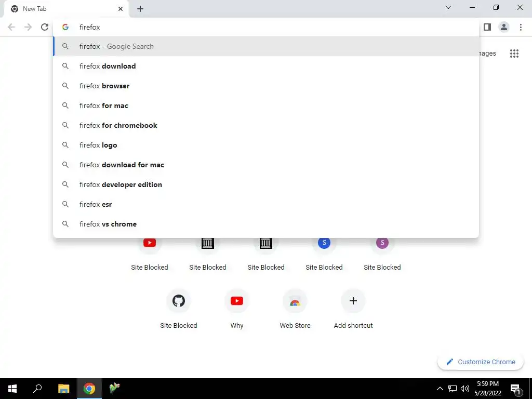The image size is (532, 399).
Task: Open the Why YouTube shortcut
Action: pyautogui.click(x=237, y=310)
